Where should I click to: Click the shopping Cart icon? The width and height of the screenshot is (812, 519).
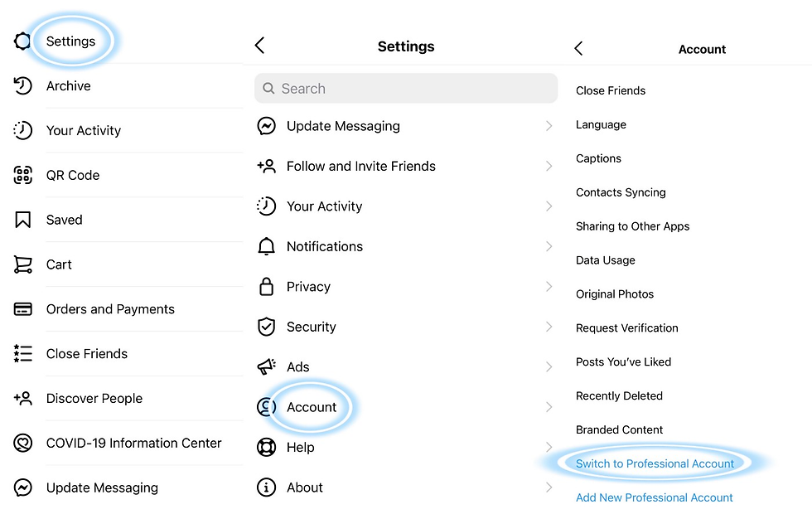[22, 264]
